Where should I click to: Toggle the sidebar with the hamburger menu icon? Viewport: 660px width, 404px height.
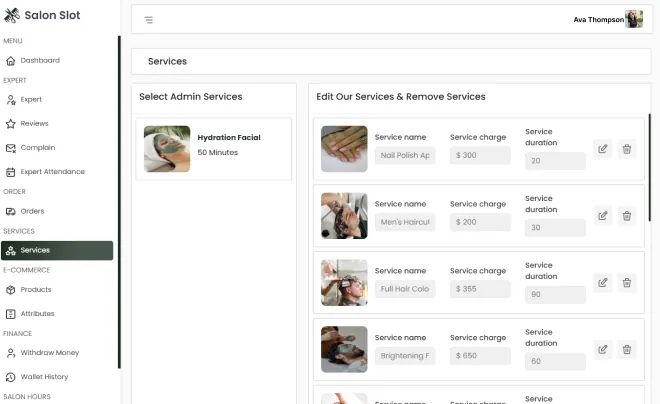149,20
